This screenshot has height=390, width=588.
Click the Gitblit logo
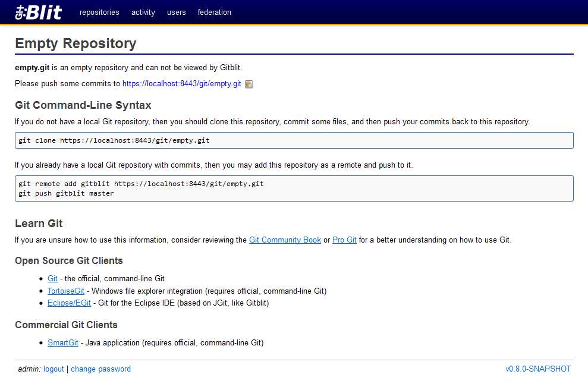click(39, 12)
